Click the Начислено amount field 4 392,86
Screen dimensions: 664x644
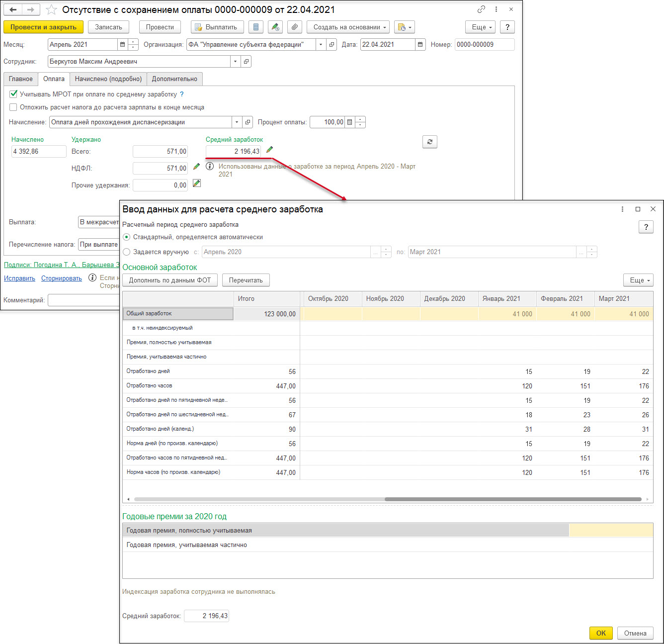[39, 151]
